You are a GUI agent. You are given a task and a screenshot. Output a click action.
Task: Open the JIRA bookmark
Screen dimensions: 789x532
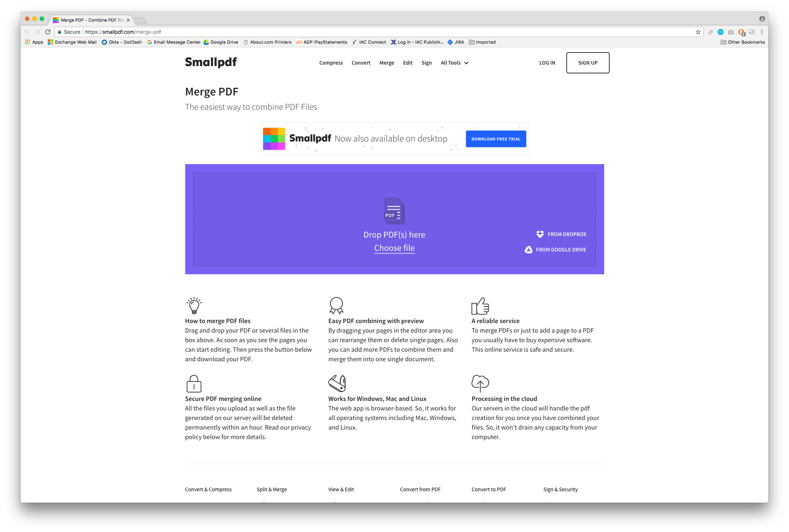456,42
